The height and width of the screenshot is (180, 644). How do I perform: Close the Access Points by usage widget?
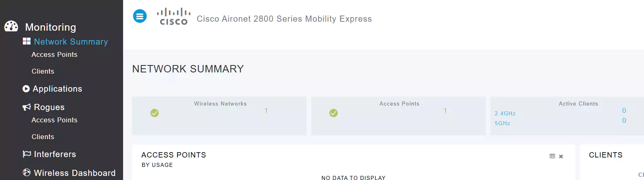(561, 156)
